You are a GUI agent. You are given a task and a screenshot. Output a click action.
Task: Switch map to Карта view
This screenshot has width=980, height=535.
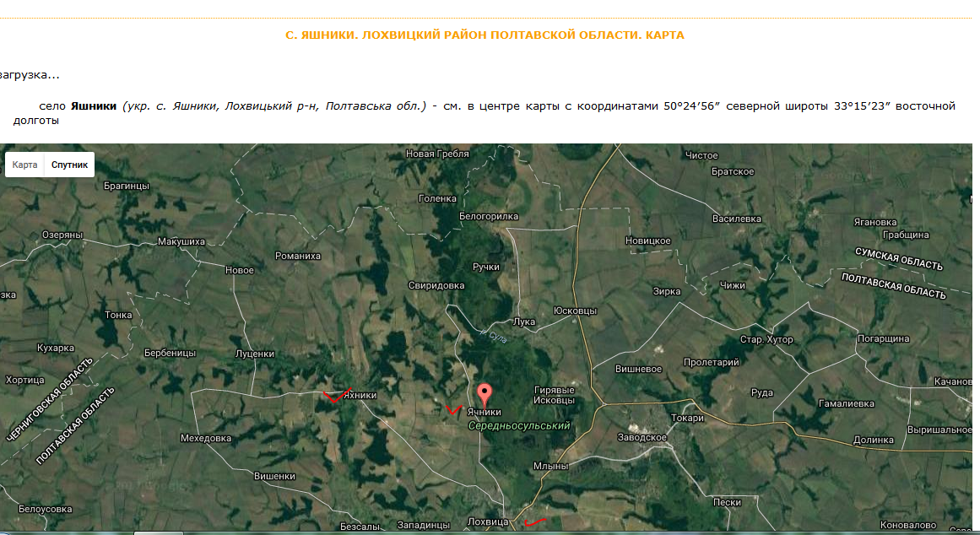25,165
